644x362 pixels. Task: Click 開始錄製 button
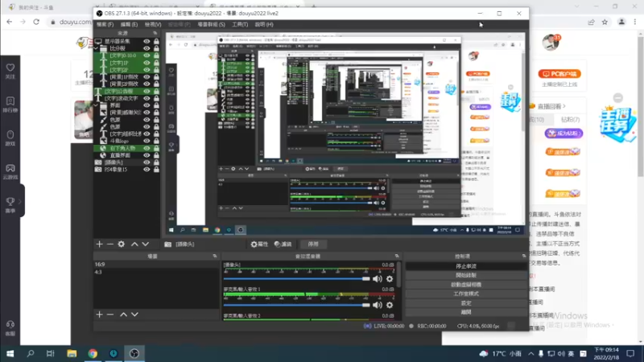[x=466, y=275]
